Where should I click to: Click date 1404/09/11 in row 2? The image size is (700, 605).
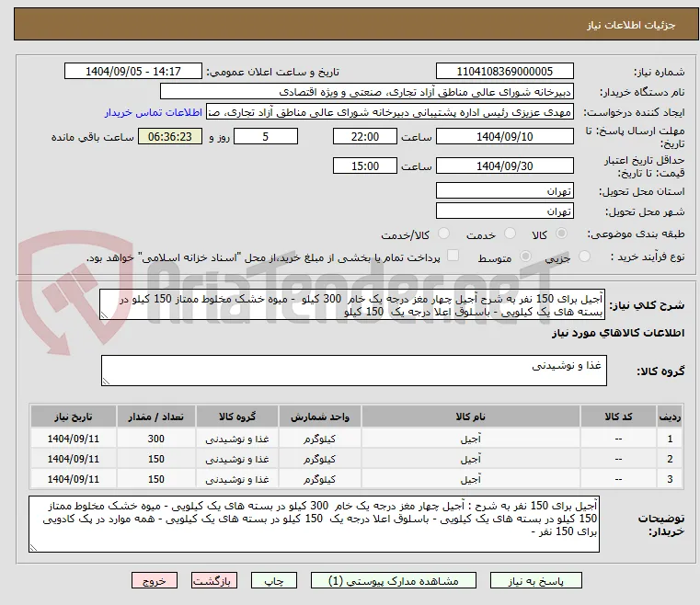tap(74, 459)
